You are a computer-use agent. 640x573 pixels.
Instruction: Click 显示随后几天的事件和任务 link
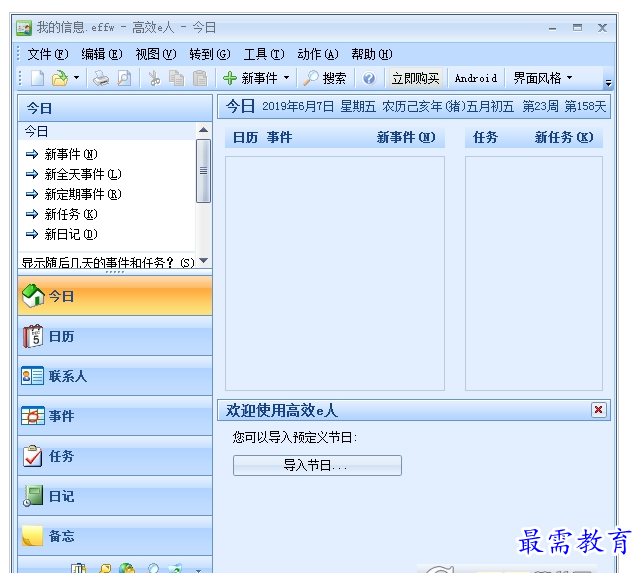click(x=108, y=262)
